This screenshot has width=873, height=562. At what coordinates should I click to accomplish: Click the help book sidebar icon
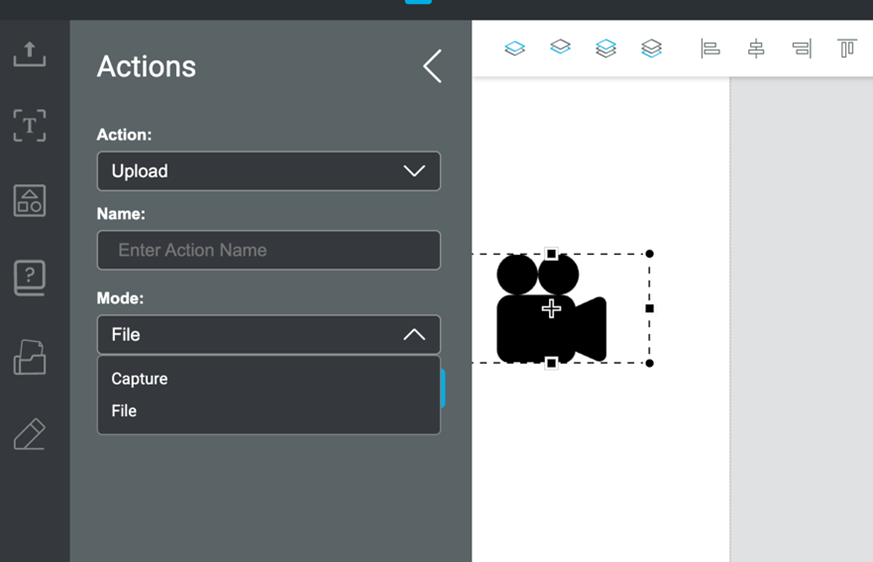click(x=30, y=278)
